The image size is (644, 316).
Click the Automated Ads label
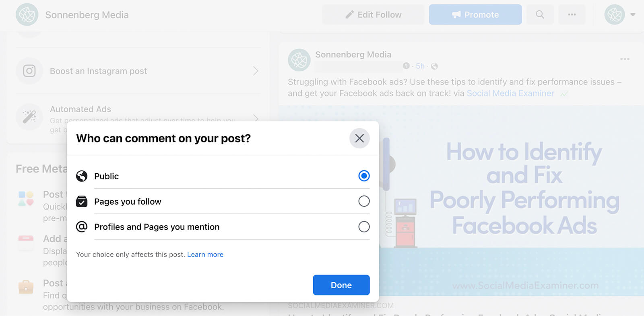tap(80, 109)
